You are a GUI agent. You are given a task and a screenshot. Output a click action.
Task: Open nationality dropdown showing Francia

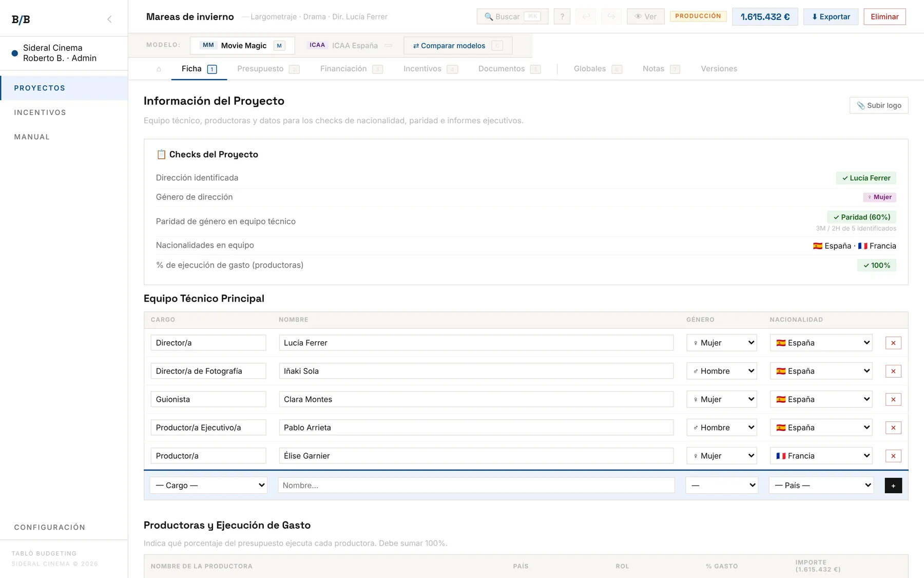click(x=821, y=456)
